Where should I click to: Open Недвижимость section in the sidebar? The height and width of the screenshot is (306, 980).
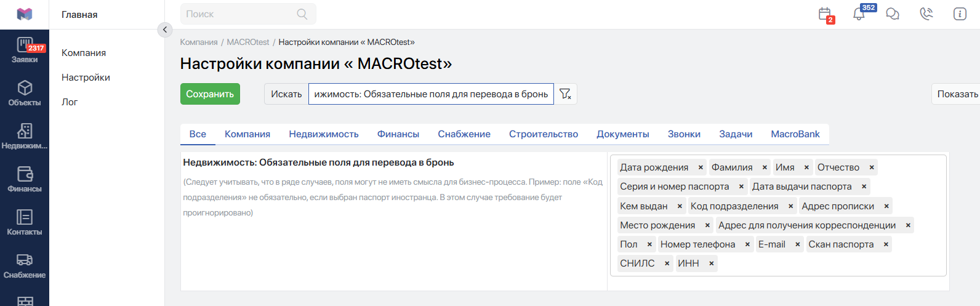click(25, 137)
